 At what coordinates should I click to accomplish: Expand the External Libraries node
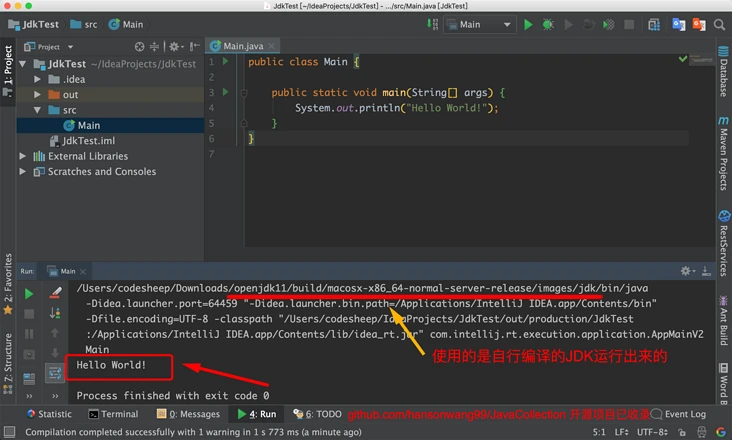tap(24, 156)
